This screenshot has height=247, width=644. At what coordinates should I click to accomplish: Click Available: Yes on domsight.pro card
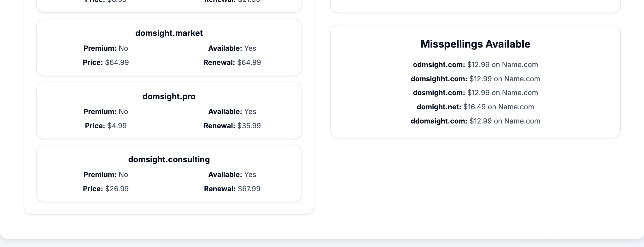(x=232, y=112)
